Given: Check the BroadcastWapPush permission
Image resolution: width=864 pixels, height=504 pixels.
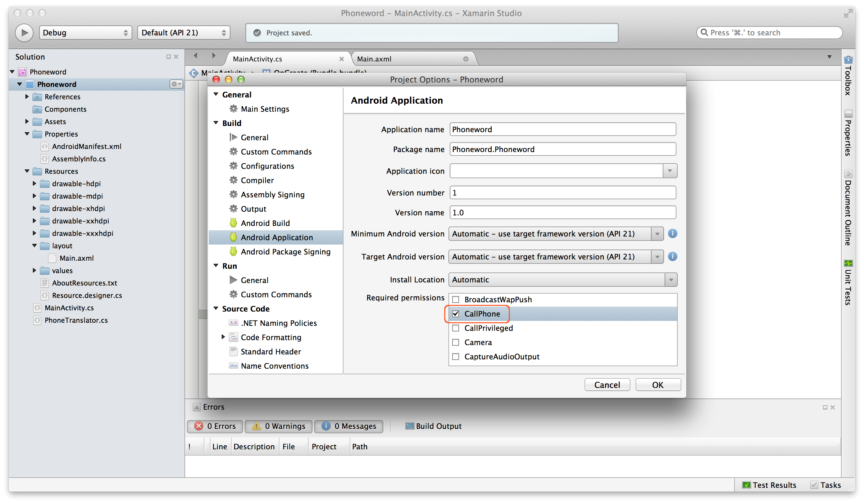Looking at the screenshot, I should [456, 299].
